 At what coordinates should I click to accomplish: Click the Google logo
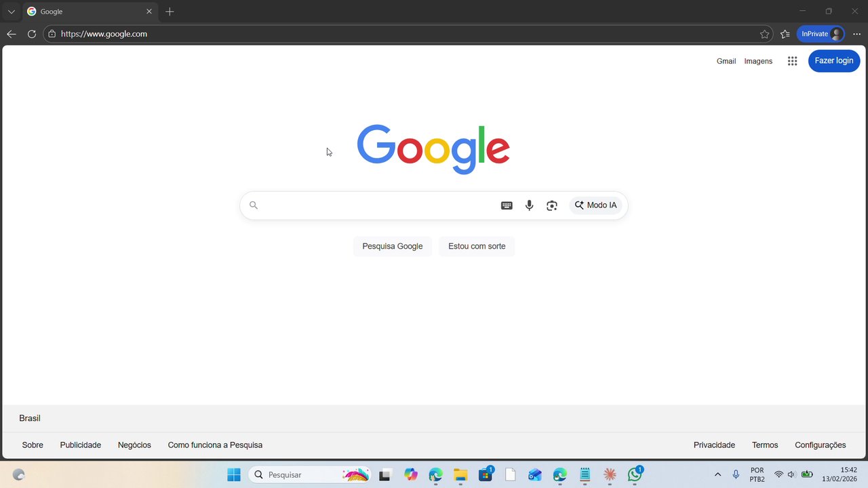433,149
